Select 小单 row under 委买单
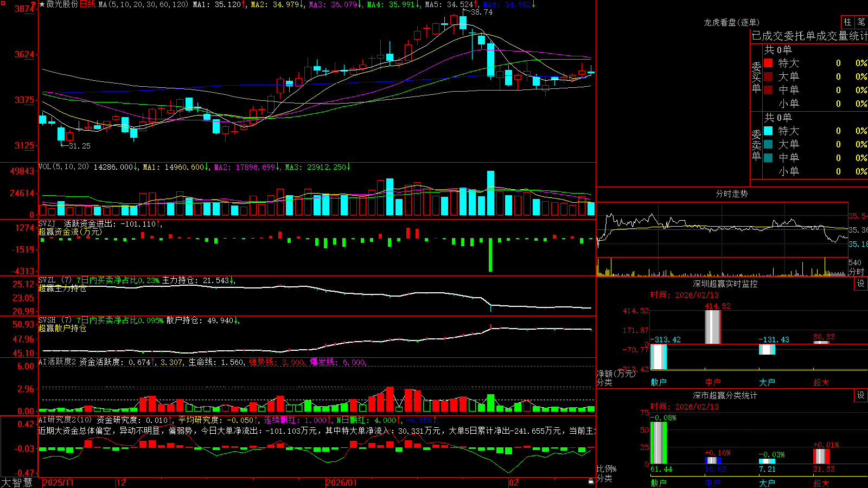 tap(815, 104)
